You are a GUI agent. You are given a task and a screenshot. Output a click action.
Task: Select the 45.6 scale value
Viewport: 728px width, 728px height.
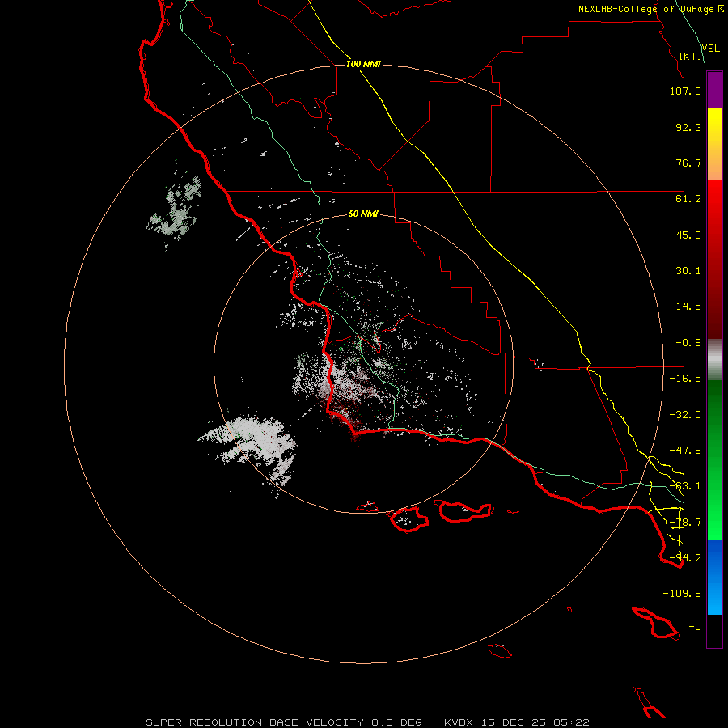click(688, 235)
